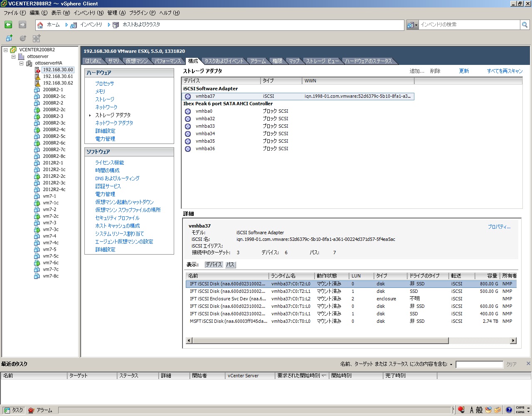Click the vm7-1 virtual machine icon

(x=37, y=196)
